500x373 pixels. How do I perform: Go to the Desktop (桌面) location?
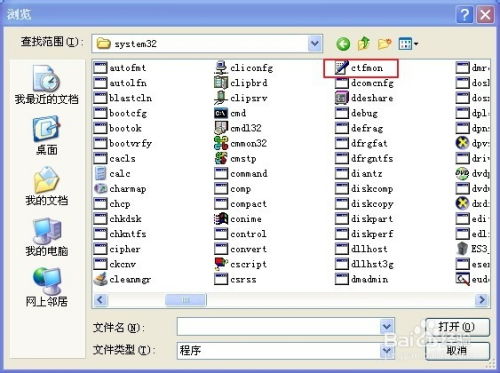tap(46, 135)
